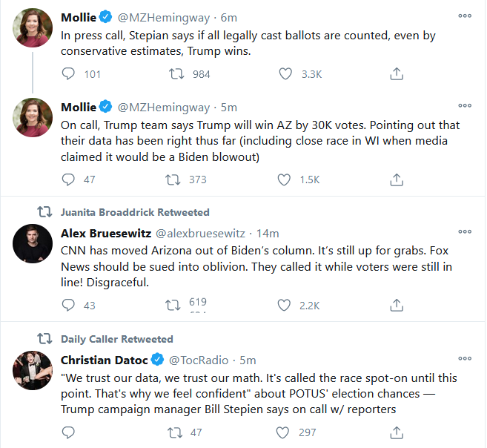Open more options on Mollie's first tweet
This screenshot has height=448, width=487.
(x=465, y=16)
